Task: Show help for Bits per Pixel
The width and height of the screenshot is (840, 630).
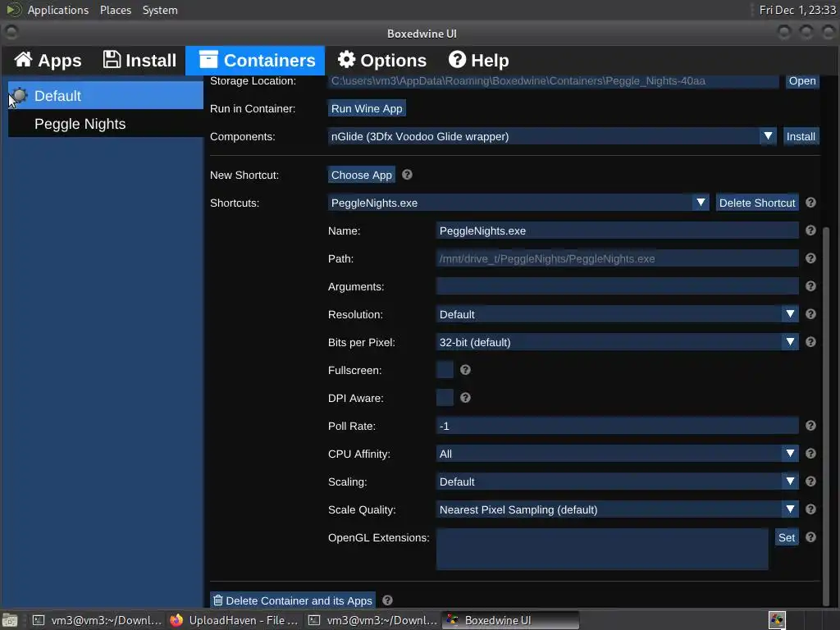Action: tap(810, 342)
